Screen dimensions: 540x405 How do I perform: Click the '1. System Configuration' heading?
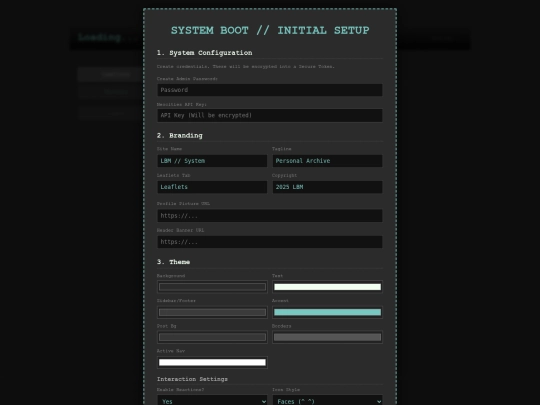coord(204,53)
